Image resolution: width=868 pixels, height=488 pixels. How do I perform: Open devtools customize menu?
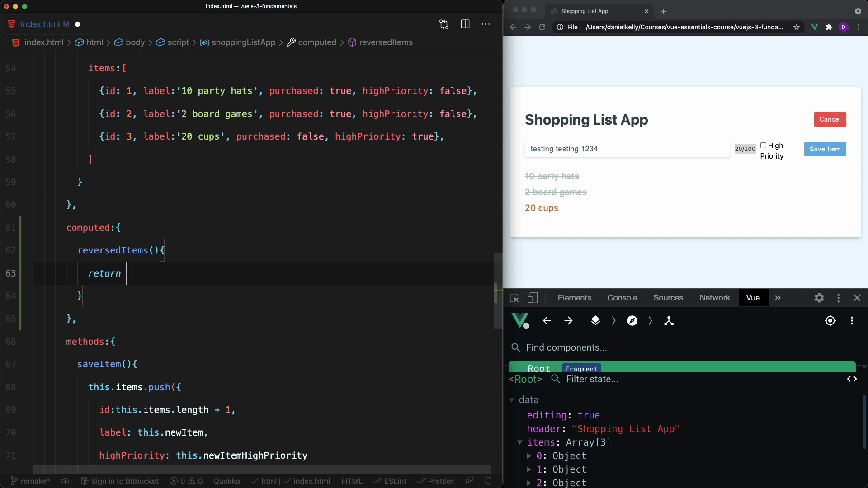(x=839, y=298)
